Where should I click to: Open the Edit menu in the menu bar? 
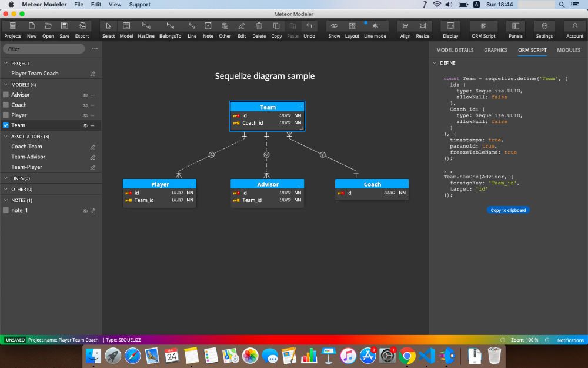tap(96, 5)
